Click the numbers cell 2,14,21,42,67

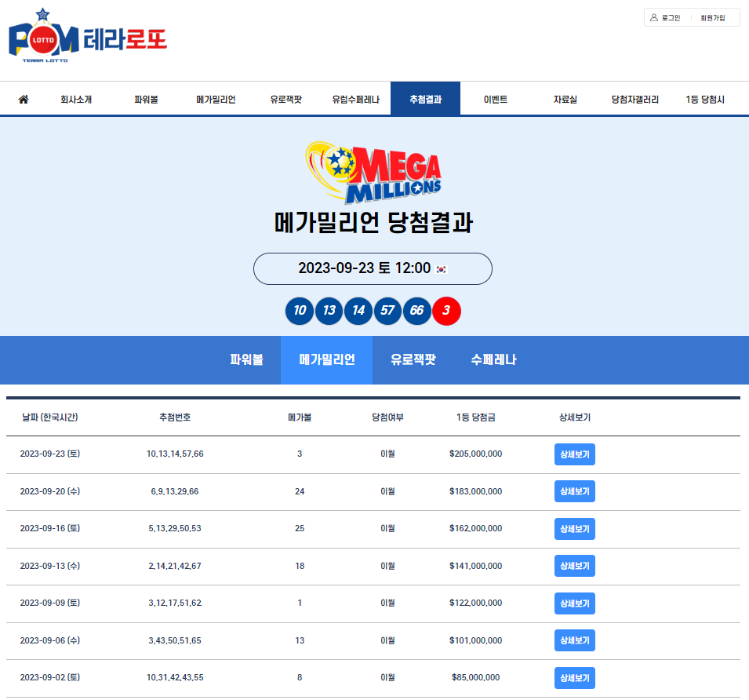(x=175, y=566)
